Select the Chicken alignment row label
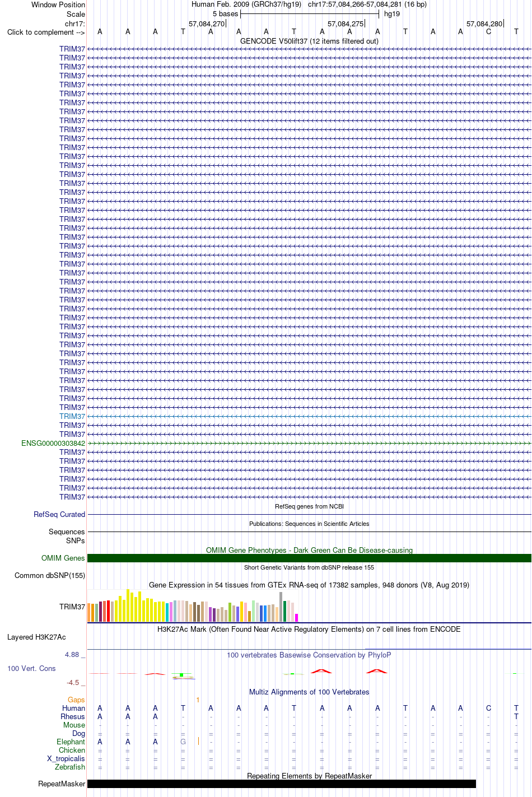Viewport: 532px width, 797px height. tap(72, 750)
